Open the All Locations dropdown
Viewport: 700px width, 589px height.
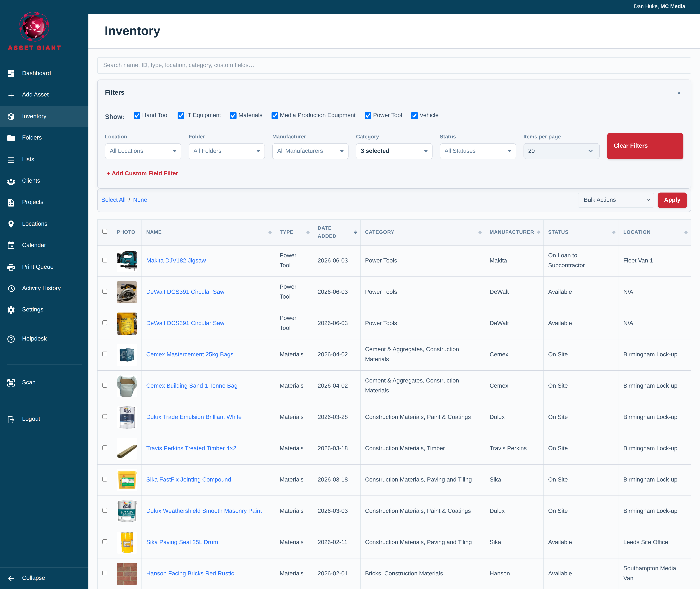[143, 151]
